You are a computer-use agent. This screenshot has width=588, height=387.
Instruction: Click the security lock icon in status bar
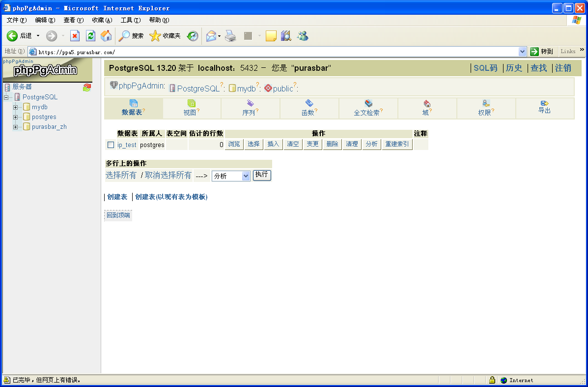tap(492, 380)
